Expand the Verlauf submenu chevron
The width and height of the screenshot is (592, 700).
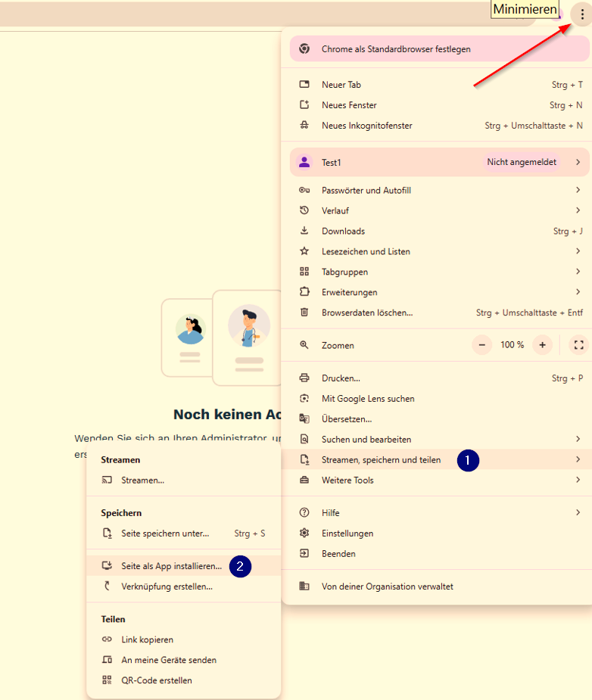point(578,210)
